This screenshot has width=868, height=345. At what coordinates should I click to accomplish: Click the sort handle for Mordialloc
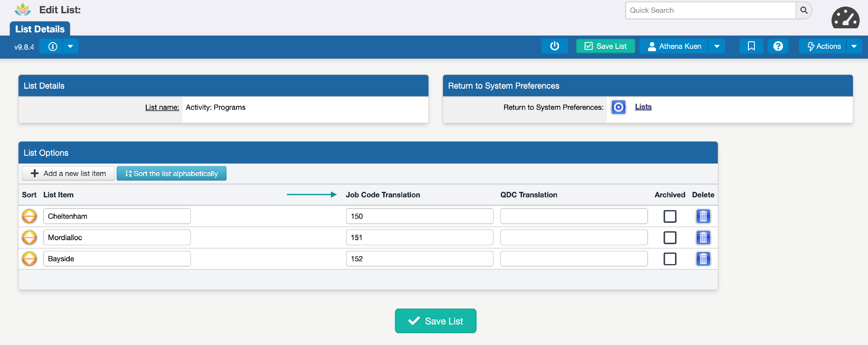point(29,237)
